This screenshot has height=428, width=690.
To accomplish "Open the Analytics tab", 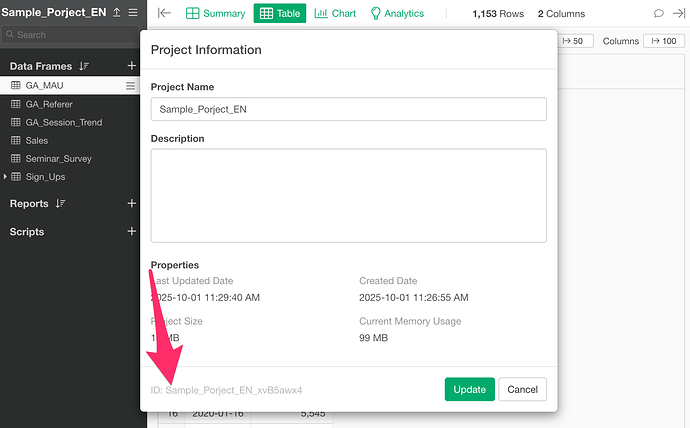I will 397,14.
